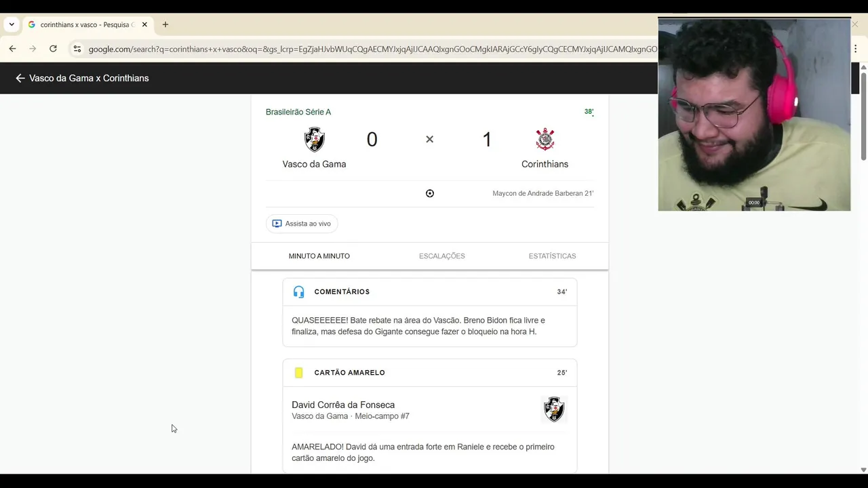Screen dimensions: 868x488
Task: Click the goal ball icon
Action: point(429,193)
